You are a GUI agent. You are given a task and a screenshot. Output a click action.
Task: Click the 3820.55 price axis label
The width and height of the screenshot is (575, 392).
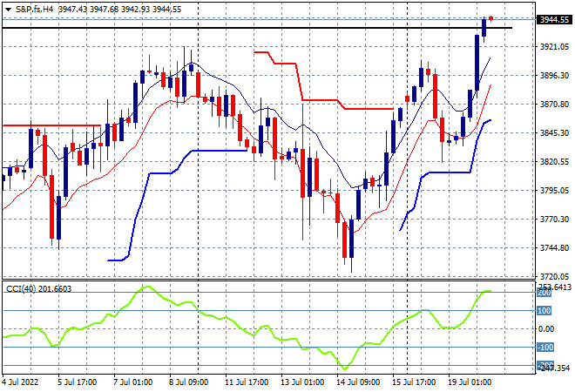tap(554, 162)
